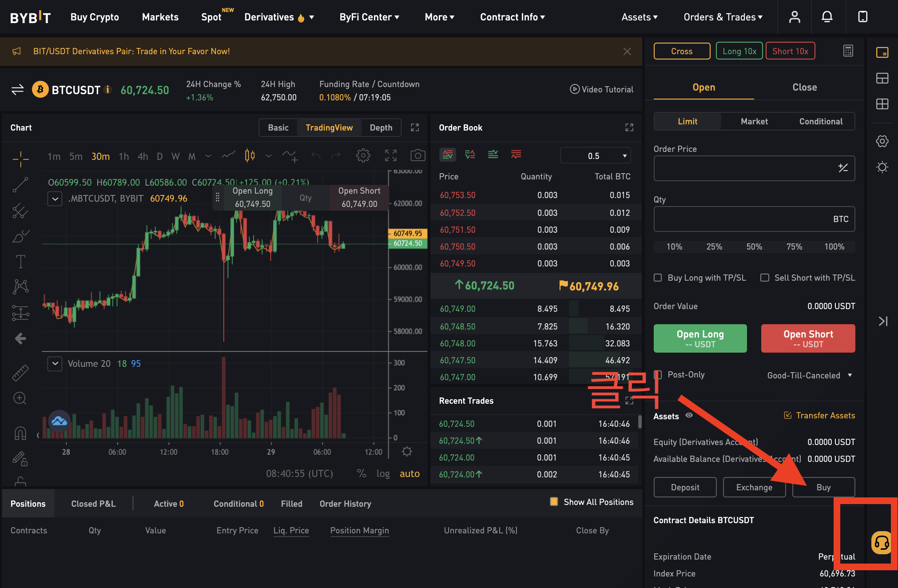Switch to the Close tab

click(x=805, y=87)
